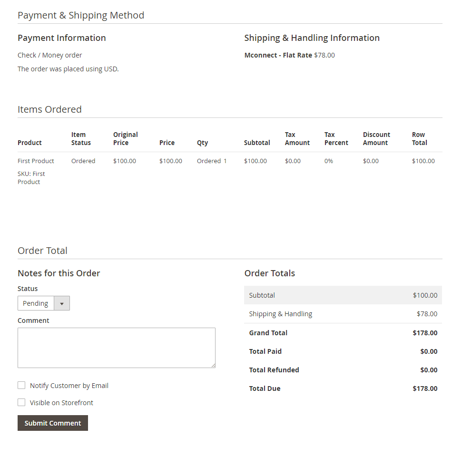Click inside the Comment text area
This screenshot has height=476, width=452.
[x=116, y=348]
